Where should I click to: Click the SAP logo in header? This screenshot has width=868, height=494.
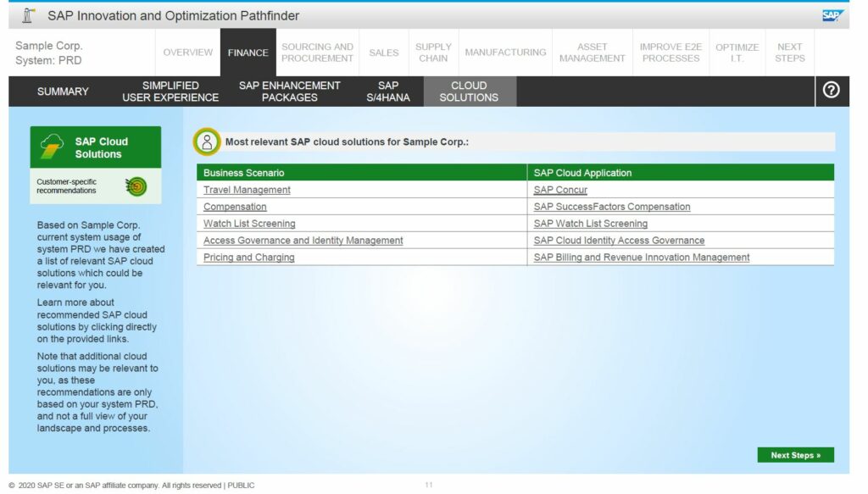pyautogui.click(x=832, y=15)
